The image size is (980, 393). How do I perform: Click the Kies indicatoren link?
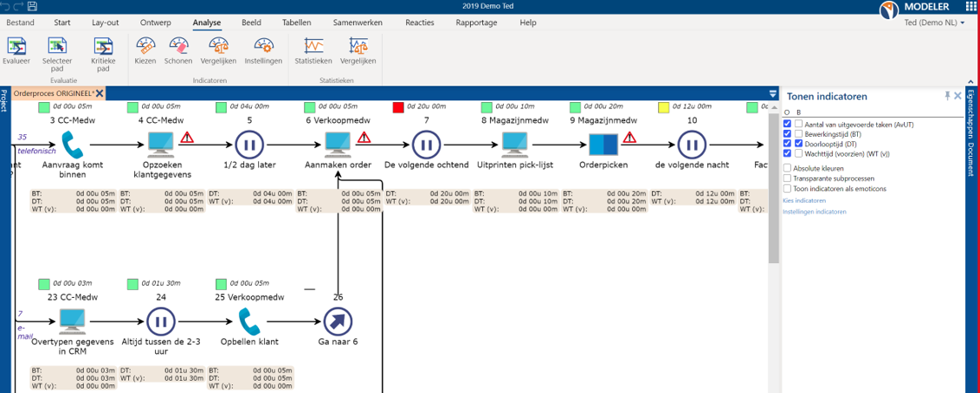point(803,200)
